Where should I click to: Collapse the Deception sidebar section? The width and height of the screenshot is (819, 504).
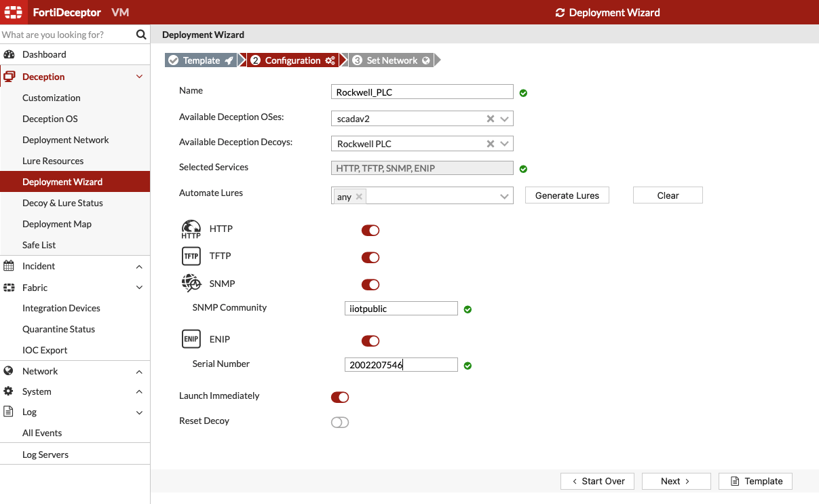pyautogui.click(x=139, y=76)
